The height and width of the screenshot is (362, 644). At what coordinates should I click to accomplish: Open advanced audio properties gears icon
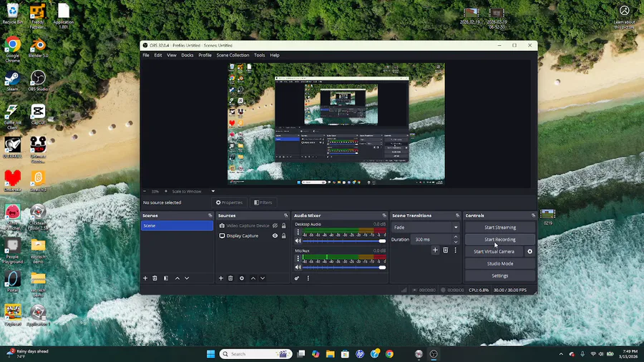click(x=297, y=278)
